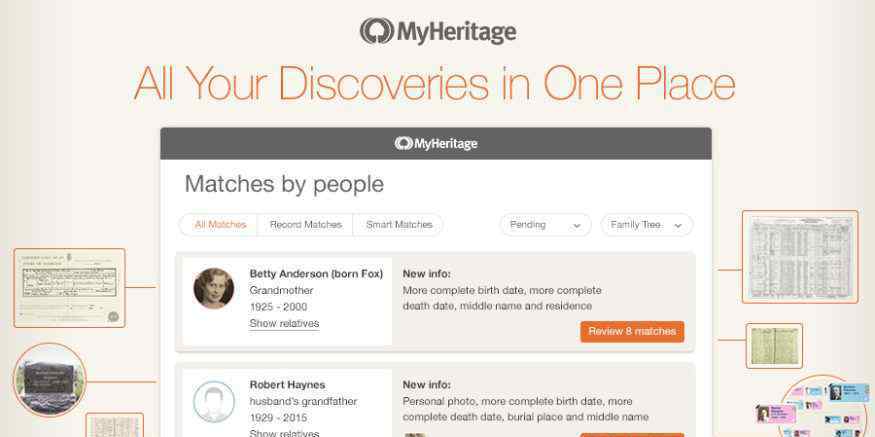The height and width of the screenshot is (437, 875).
Task: Show relatives for Betty Anderson
Action: [x=284, y=324]
